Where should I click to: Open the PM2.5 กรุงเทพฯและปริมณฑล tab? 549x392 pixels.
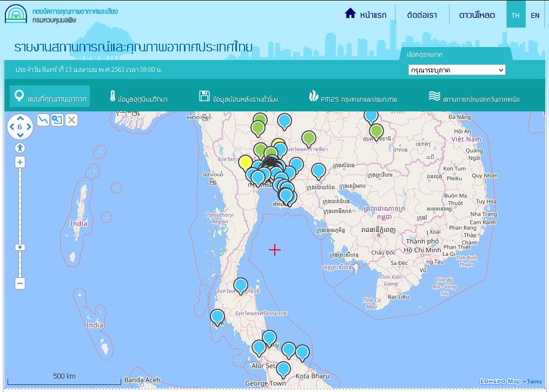353,97
